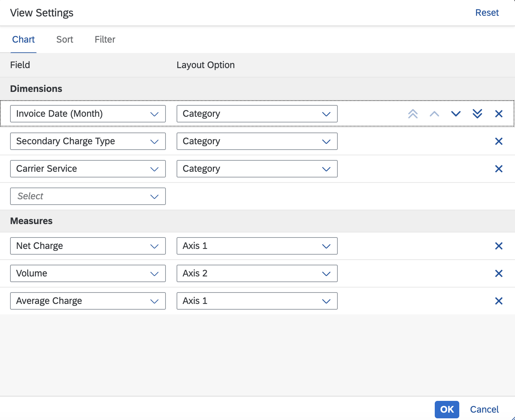Remove the Net Charge measure
This screenshot has height=420, width=515.
pos(499,246)
